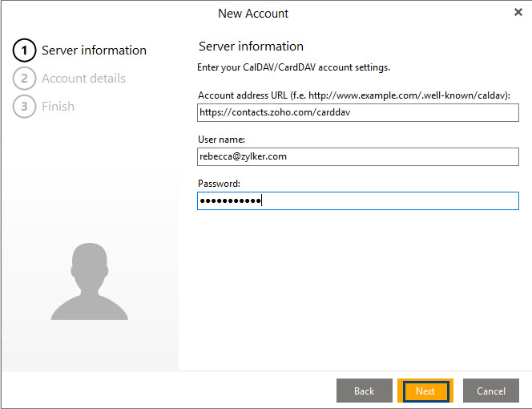Click the step 3 circle icon
532x409 pixels.
[x=24, y=107]
